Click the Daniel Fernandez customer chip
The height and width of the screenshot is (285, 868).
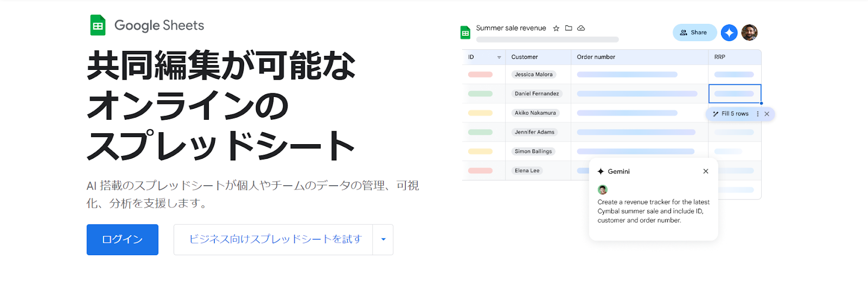pyautogui.click(x=537, y=94)
